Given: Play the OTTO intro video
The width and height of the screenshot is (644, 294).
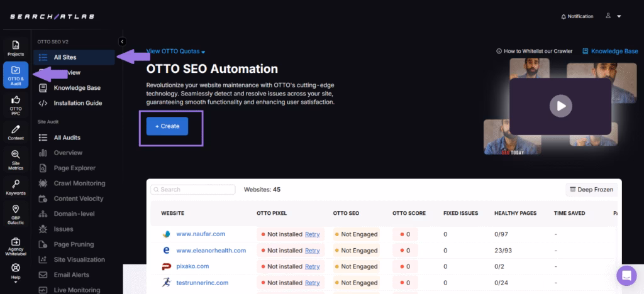Looking at the screenshot, I should [x=560, y=106].
